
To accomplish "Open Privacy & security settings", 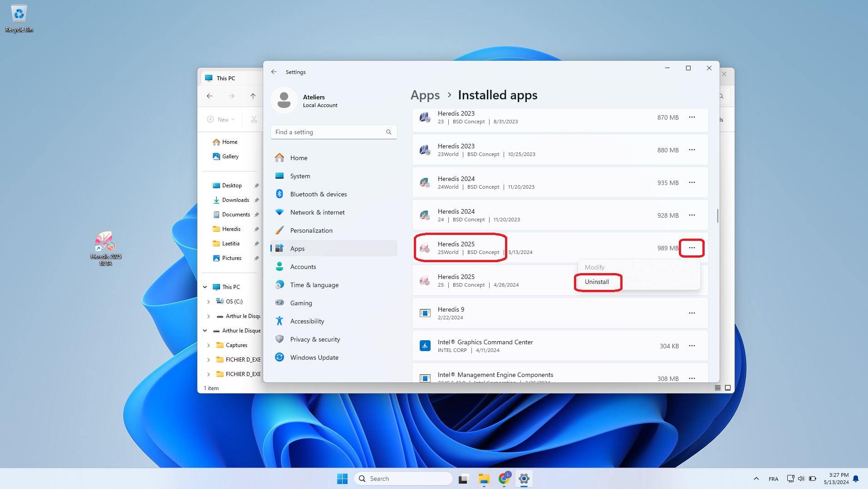I will pos(315,339).
